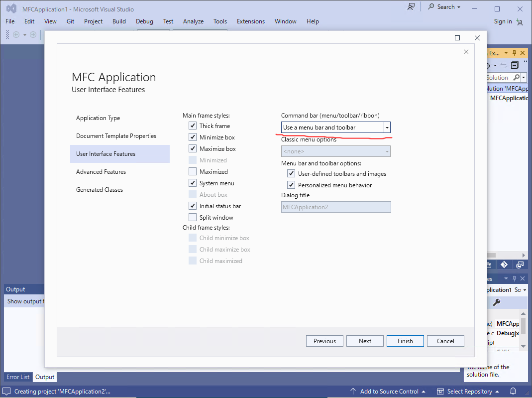Screen dimensions: 532x398
Task: Go to Generated Classes wizard page
Action: click(x=100, y=190)
